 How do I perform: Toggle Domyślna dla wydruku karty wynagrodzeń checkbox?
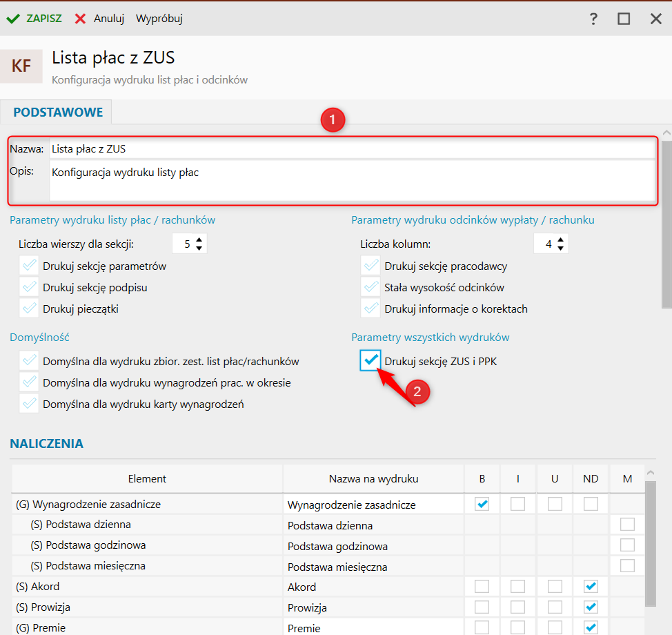29,404
